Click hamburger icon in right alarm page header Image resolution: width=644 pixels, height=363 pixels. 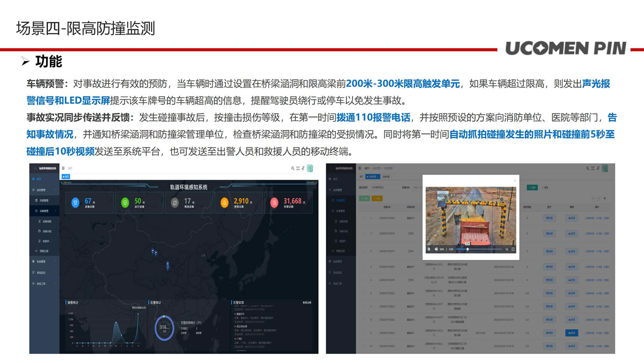[x=360, y=168]
